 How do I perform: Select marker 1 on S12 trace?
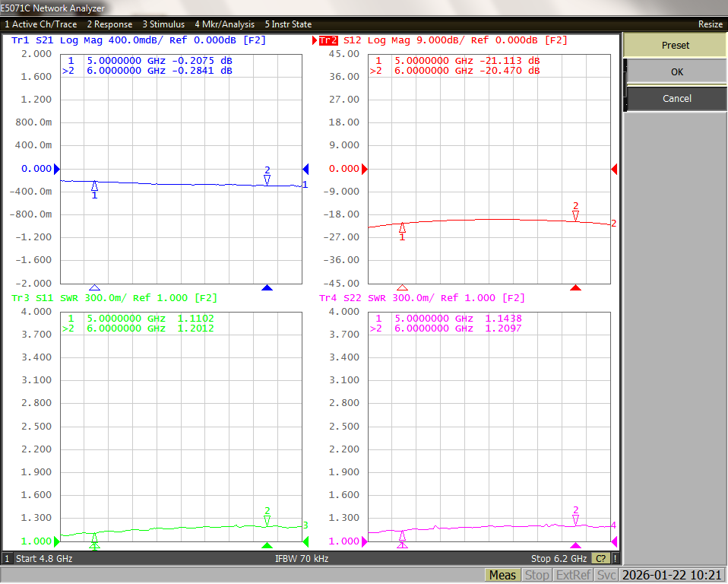coord(402,228)
